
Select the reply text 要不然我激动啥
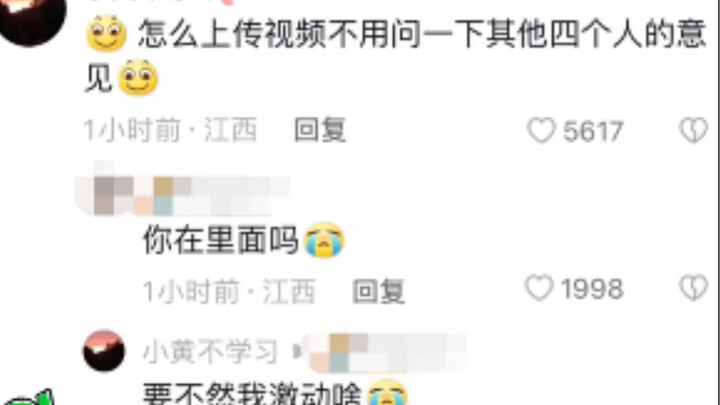point(252,393)
